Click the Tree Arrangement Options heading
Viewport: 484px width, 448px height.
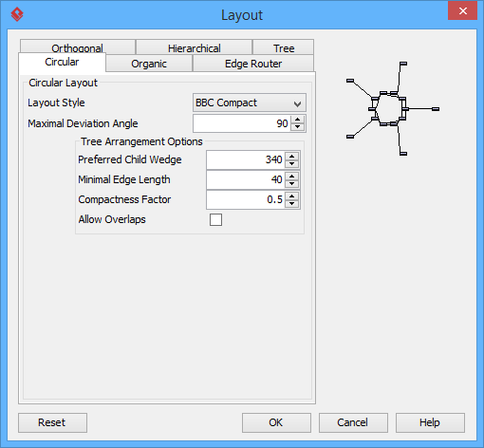pos(141,141)
